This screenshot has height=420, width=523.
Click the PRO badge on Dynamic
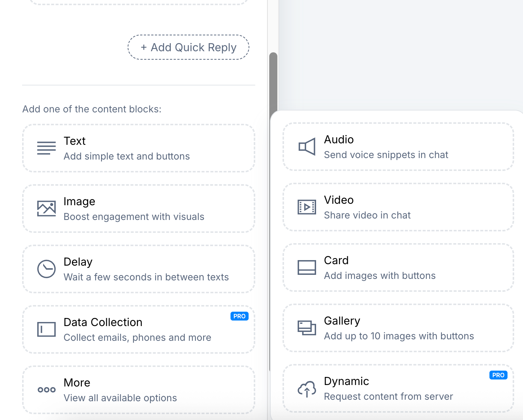tap(498, 375)
